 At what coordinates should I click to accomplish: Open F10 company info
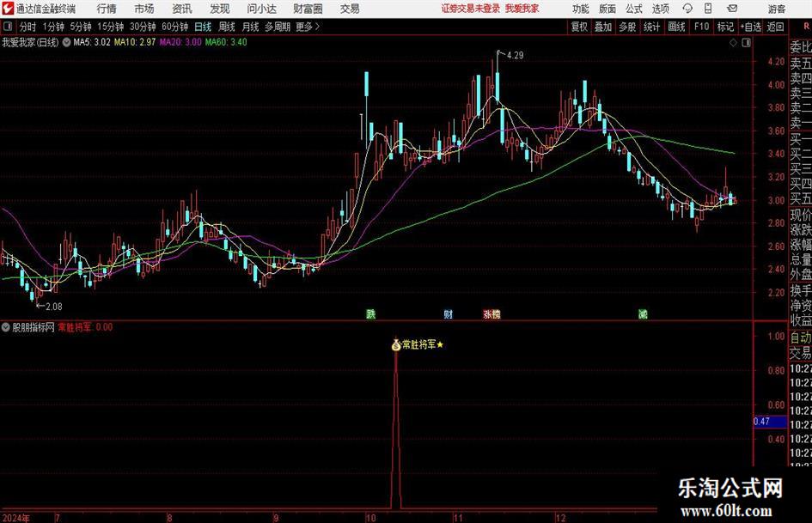(x=702, y=27)
